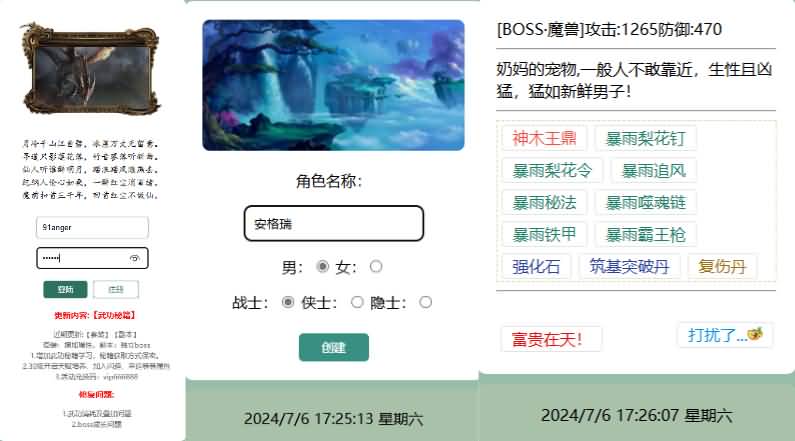795x441 pixels.
Task: Open the 复伤丹 item tag
Action: (x=722, y=266)
